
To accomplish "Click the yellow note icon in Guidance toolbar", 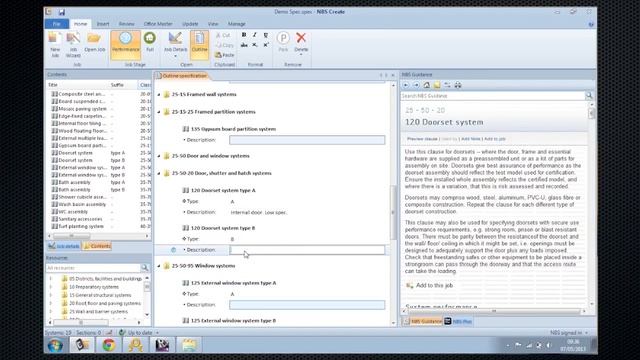I will pos(437,85).
